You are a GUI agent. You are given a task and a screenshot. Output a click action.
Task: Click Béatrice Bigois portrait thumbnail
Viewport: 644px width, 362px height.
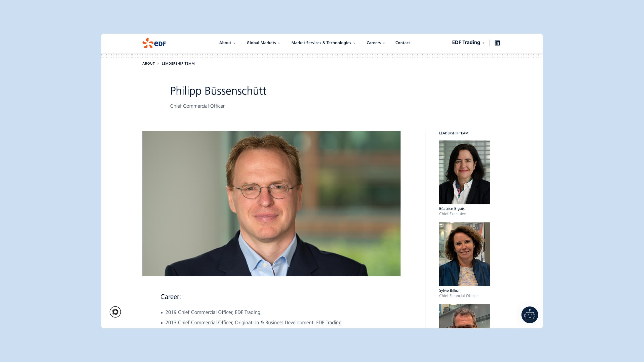[x=464, y=172]
